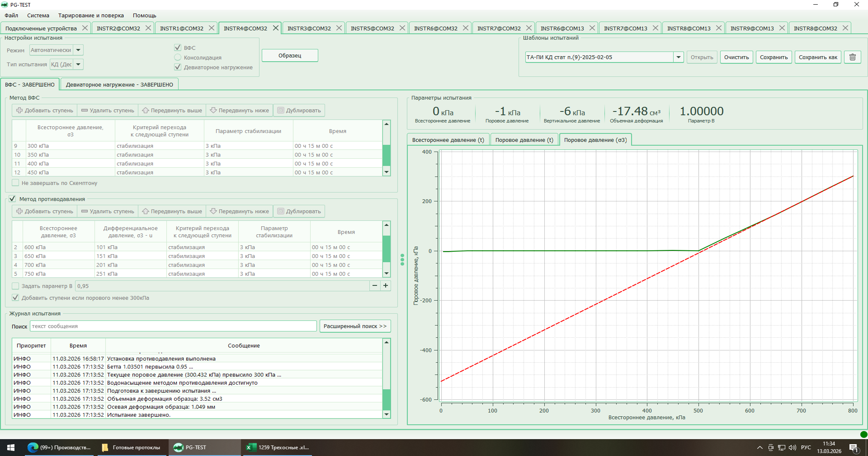Open Edge browser from the taskbar
This screenshot has width=868, height=456.
click(x=59, y=447)
